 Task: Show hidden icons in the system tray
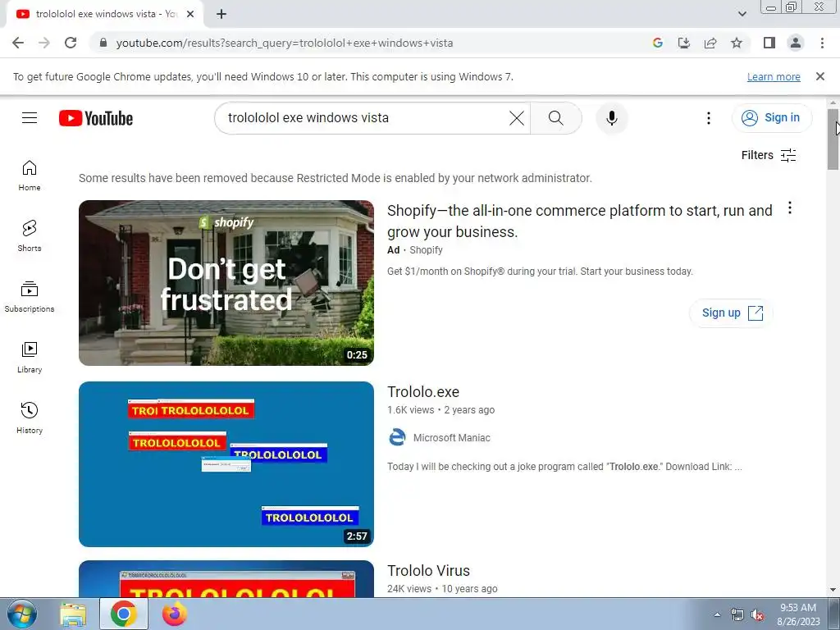click(717, 614)
